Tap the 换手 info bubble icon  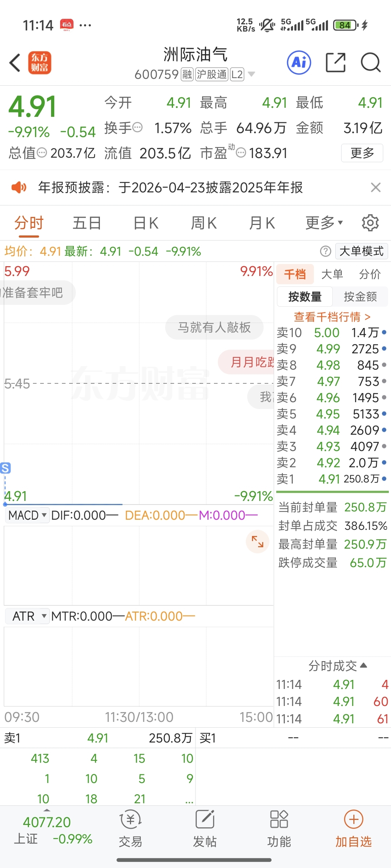pyautogui.click(x=138, y=127)
